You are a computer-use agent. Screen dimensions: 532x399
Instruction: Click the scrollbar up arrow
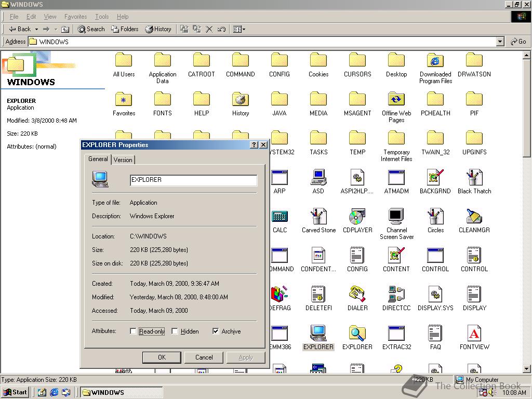point(527,55)
